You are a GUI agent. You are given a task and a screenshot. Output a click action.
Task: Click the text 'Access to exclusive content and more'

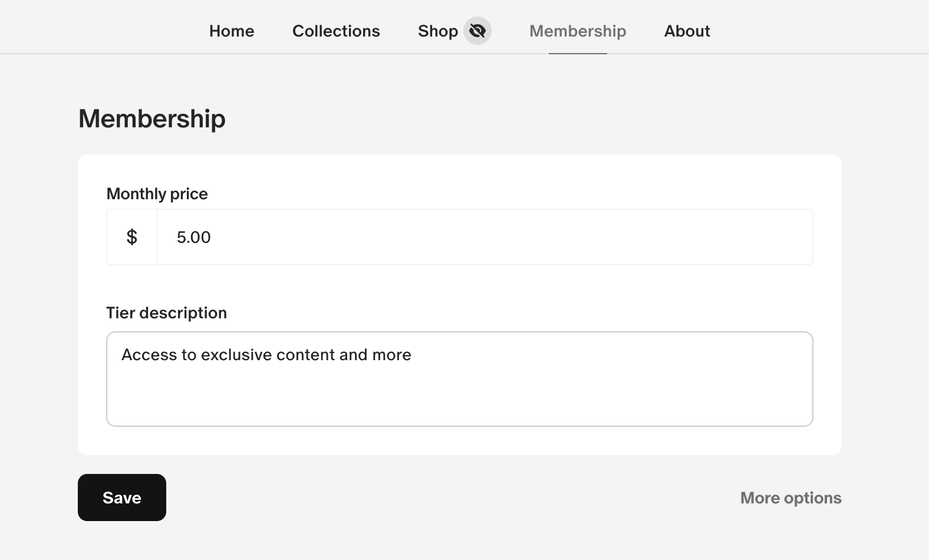(266, 354)
